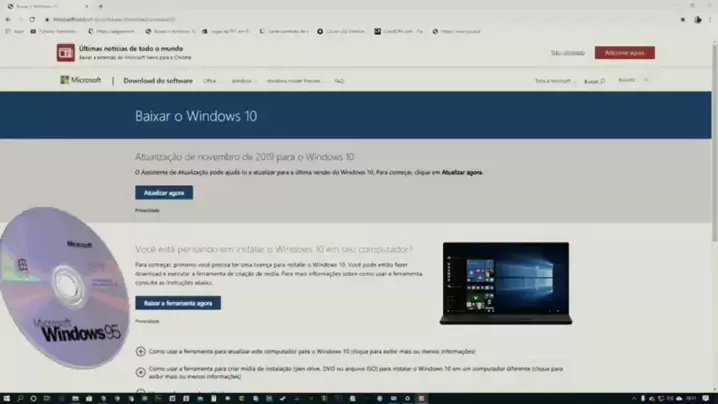This screenshot has width=718, height=404.
Task: Click the laptop Windows 10 image
Action: tap(505, 283)
